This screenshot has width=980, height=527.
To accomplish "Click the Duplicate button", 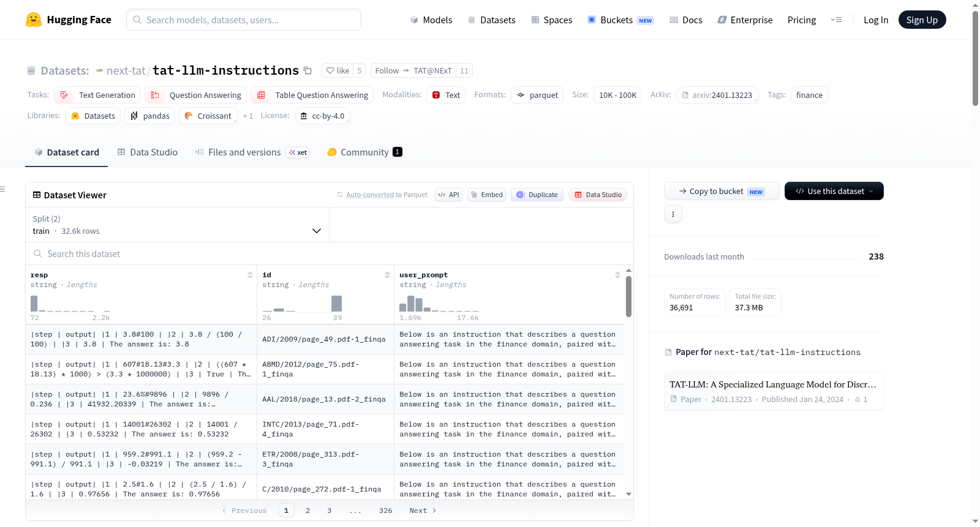I will coord(537,195).
